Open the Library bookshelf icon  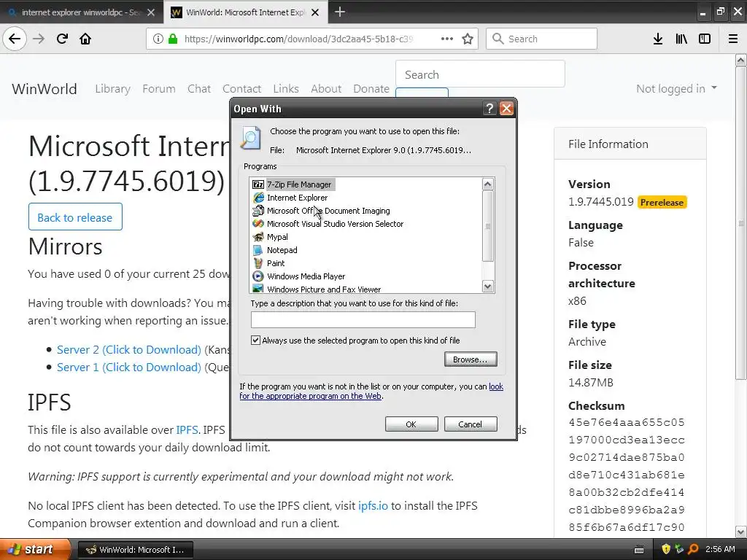click(x=681, y=39)
